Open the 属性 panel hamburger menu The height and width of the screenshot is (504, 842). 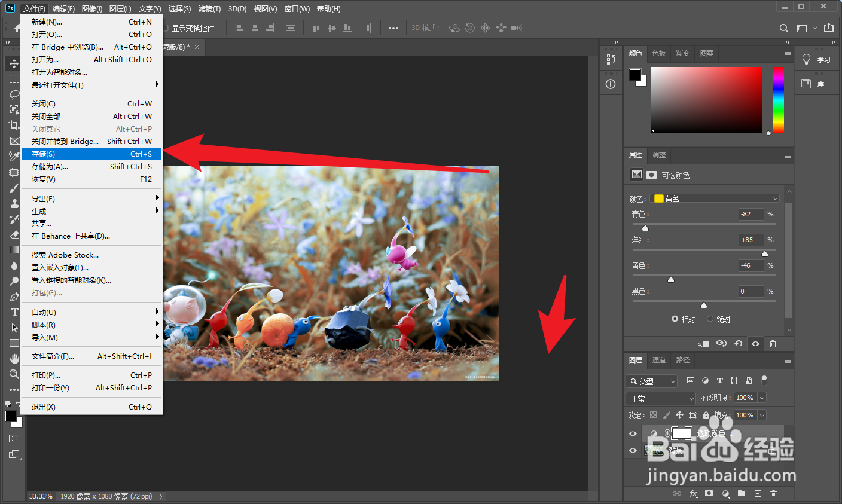point(787,155)
